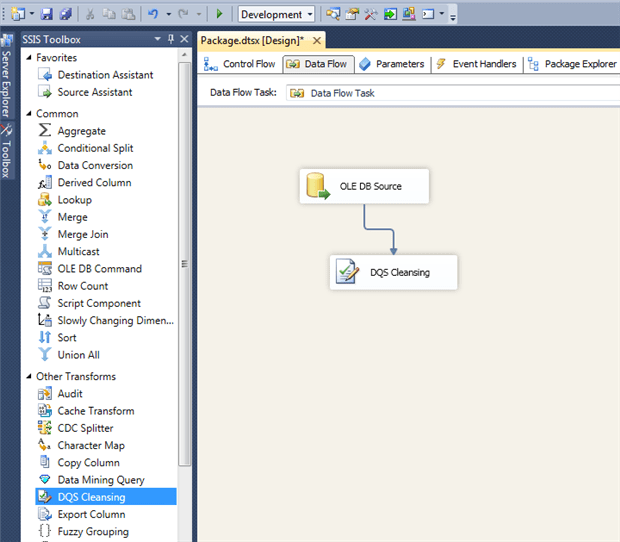The image size is (620, 542).
Task: Click the wrench-and-hammer tools icon
Action: (371, 14)
